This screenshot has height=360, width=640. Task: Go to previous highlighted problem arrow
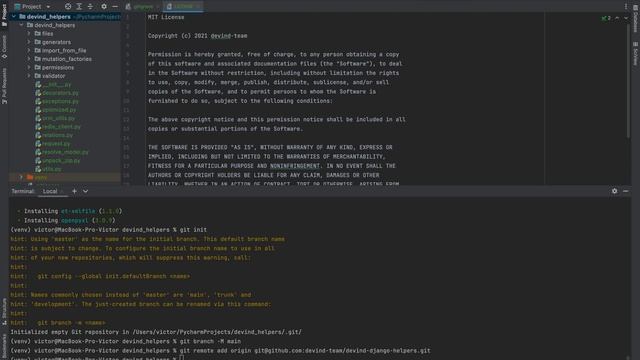click(x=617, y=18)
